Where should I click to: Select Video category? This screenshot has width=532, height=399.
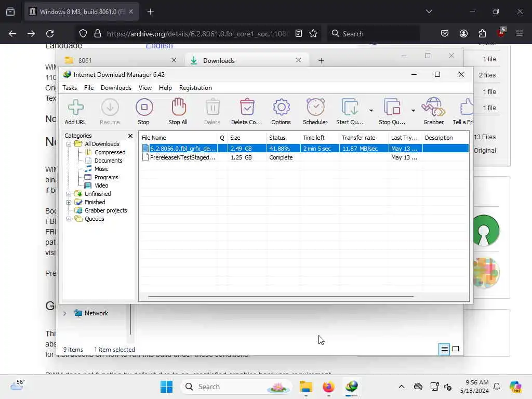pyautogui.click(x=101, y=185)
